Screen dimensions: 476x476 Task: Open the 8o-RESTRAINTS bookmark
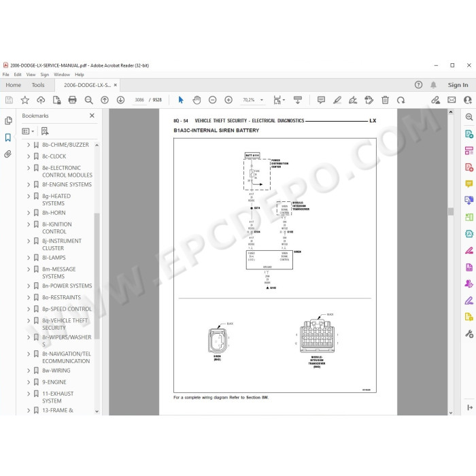62,298
